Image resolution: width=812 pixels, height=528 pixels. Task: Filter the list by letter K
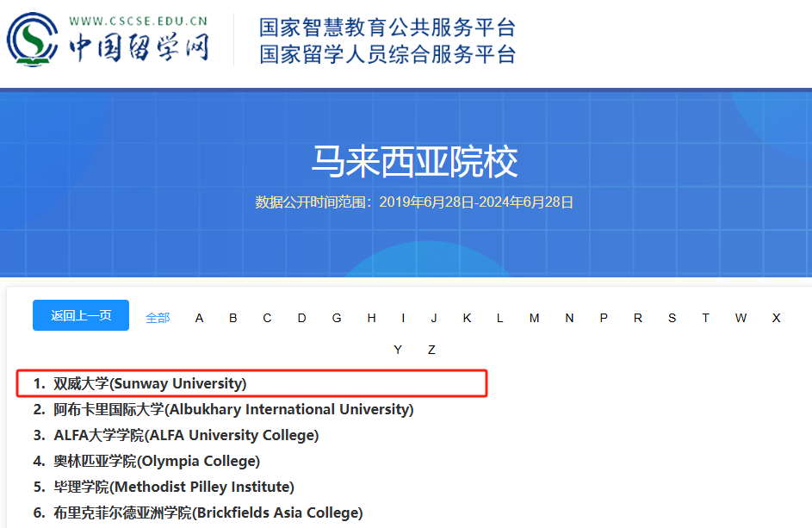pyautogui.click(x=466, y=317)
